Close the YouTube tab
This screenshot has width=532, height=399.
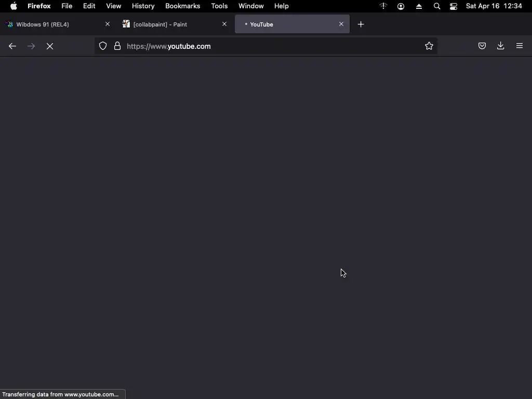341,24
